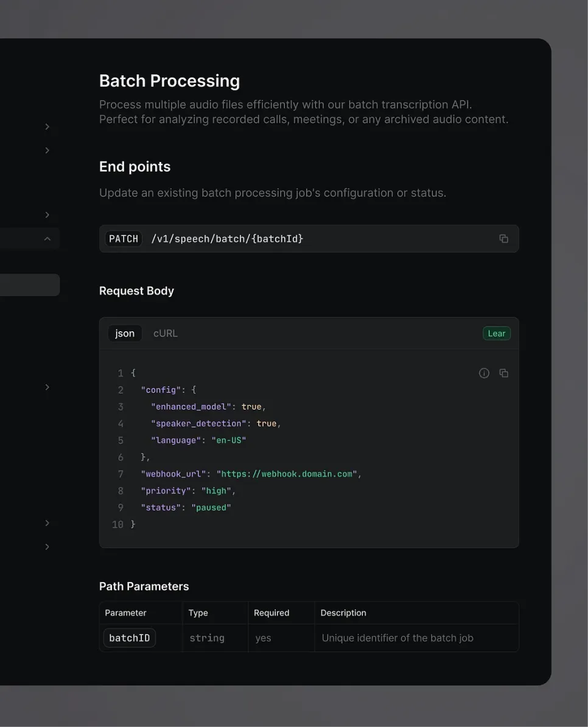Image resolution: width=588 pixels, height=727 pixels.
Task: Expand the bottom-most sidebar section
Action: pyautogui.click(x=47, y=546)
